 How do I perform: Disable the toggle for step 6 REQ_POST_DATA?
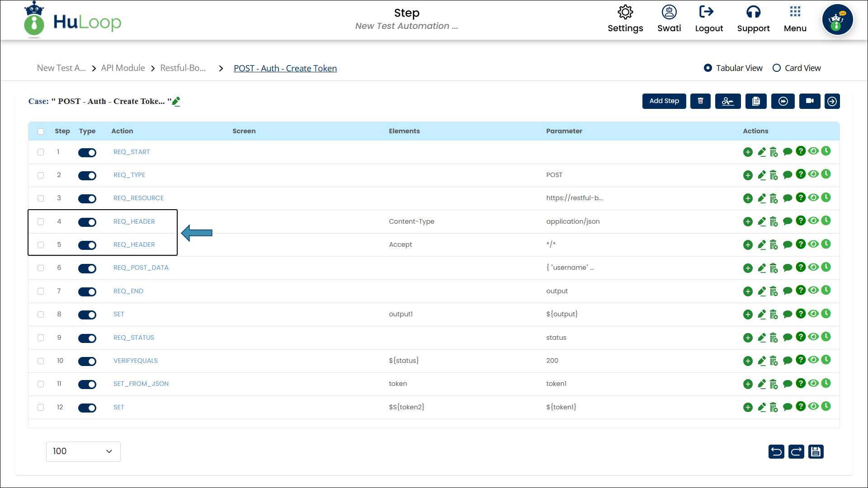pyautogui.click(x=87, y=268)
